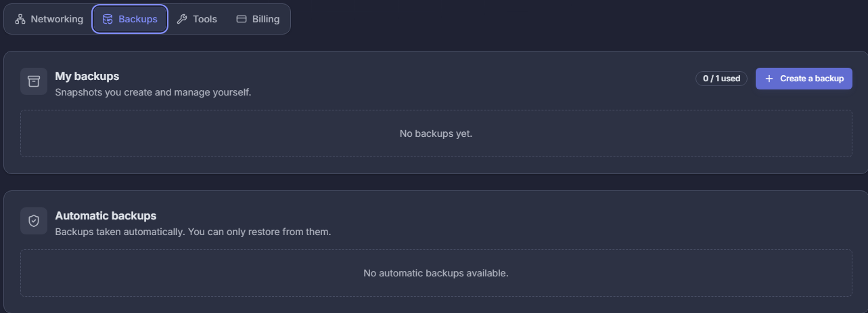
Task: Click the No automatic backups available placeholder
Action: point(436,273)
